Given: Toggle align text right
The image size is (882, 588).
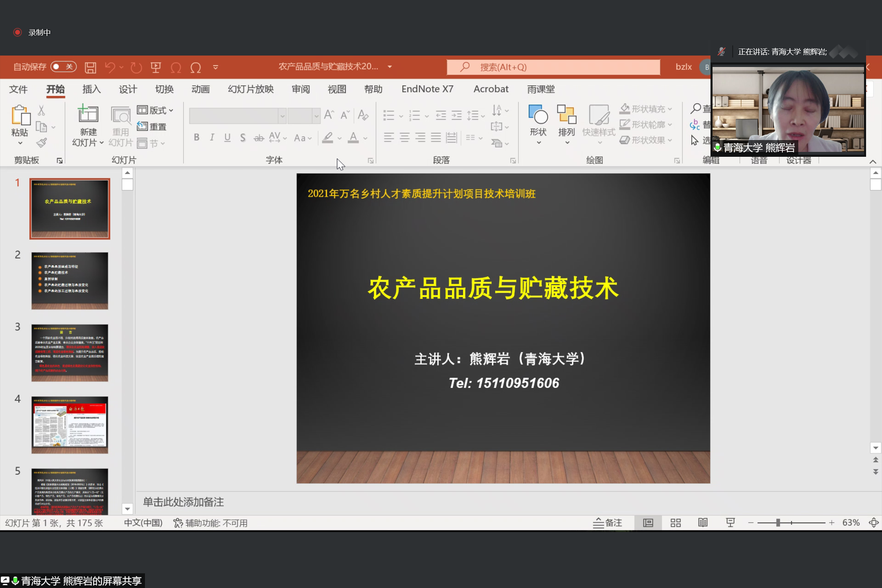Looking at the screenshot, I should click(x=420, y=138).
